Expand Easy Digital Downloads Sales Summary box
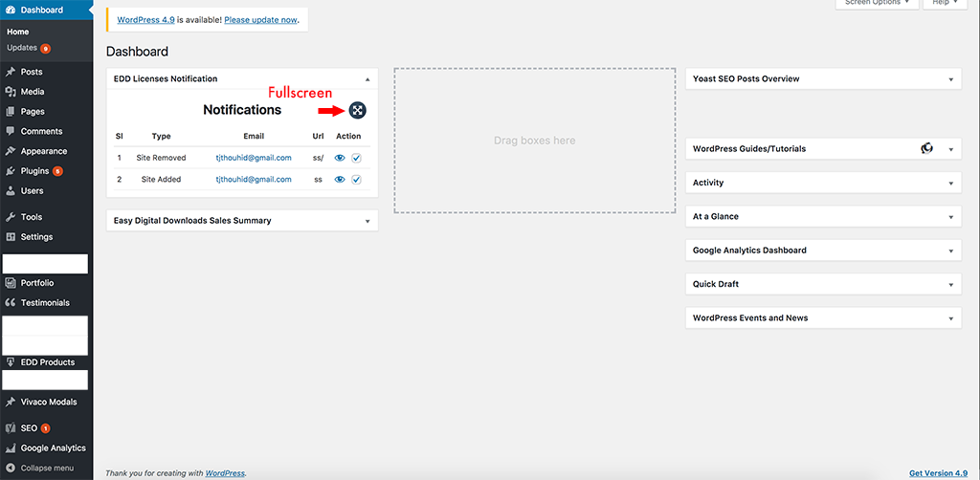The image size is (980, 480). click(x=367, y=221)
